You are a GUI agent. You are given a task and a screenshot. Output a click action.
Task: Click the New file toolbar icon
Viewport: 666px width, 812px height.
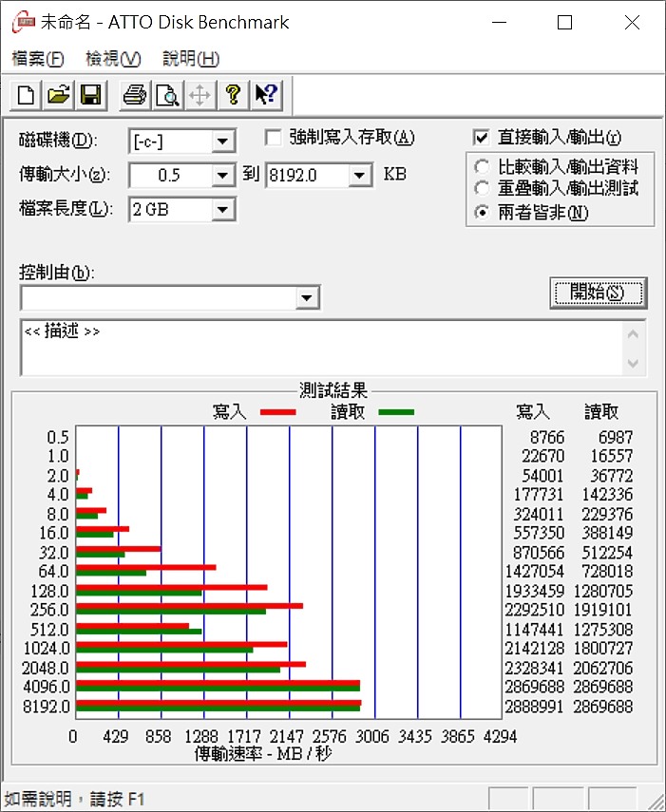(x=27, y=95)
